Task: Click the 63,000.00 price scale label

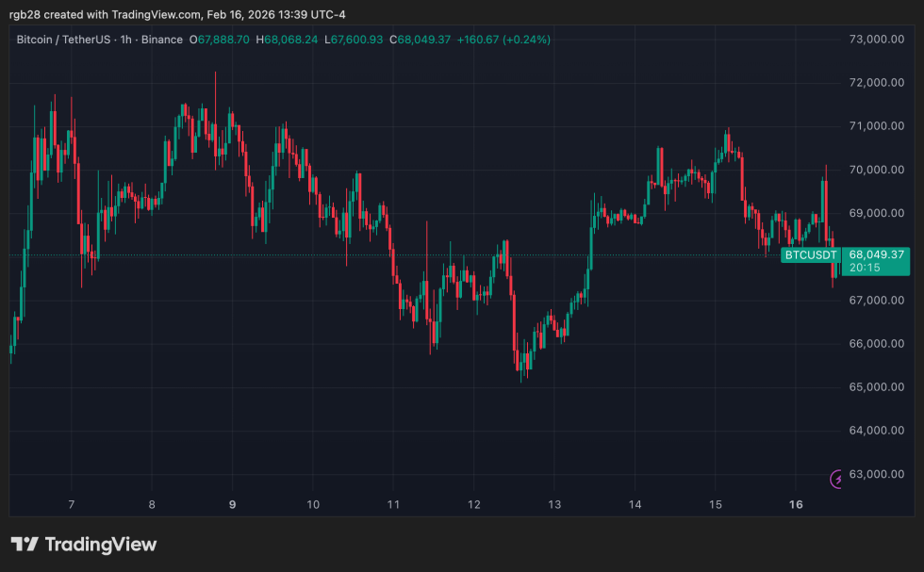Action: coord(875,474)
